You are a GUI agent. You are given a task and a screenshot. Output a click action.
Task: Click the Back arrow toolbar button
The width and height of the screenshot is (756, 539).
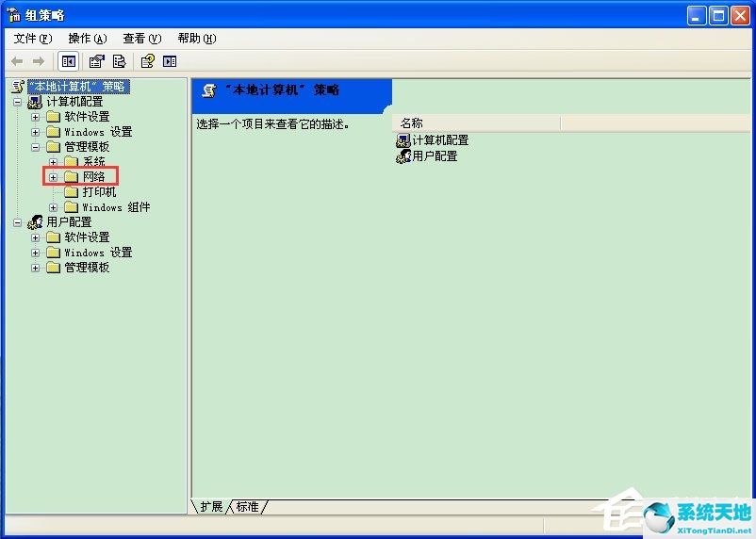coord(17,61)
